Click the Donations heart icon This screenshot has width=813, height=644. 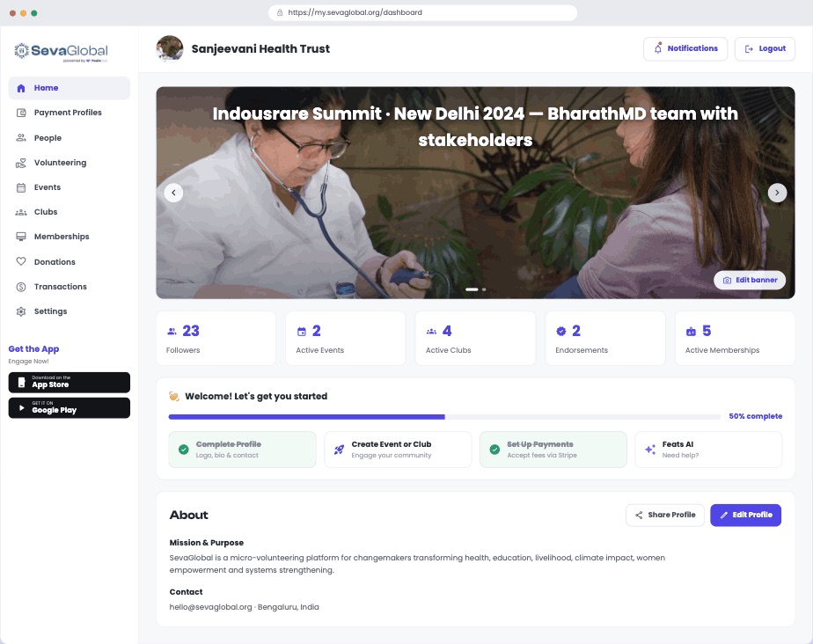(x=21, y=261)
